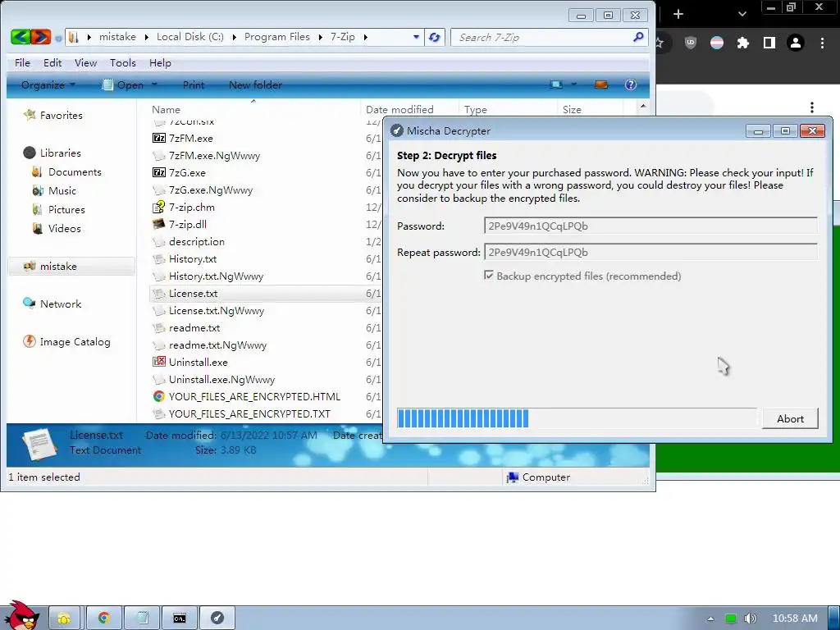
Task: Refresh the 7-Zip folder view
Action: coord(435,37)
